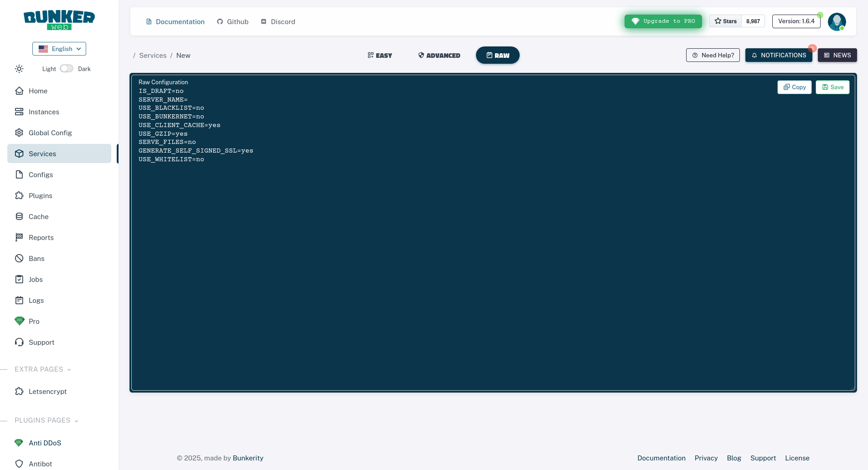Open Support with the headset icon
Screen dimensions: 868x470
pyautogui.click(x=19, y=342)
